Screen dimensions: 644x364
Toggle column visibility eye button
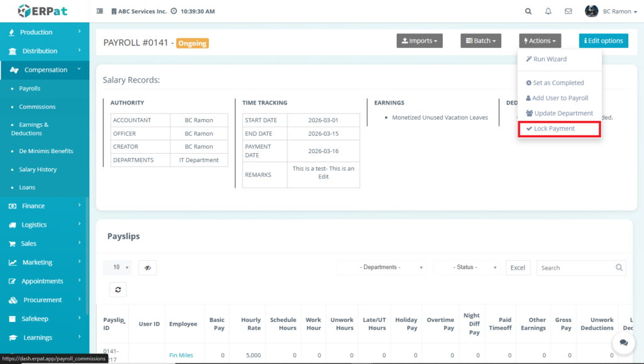[x=147, y=268]
